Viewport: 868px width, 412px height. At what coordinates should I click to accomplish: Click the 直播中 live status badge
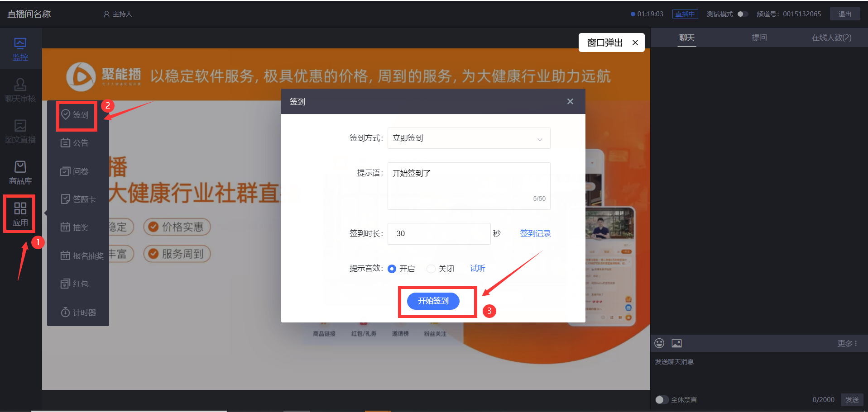tap(685, 14)
